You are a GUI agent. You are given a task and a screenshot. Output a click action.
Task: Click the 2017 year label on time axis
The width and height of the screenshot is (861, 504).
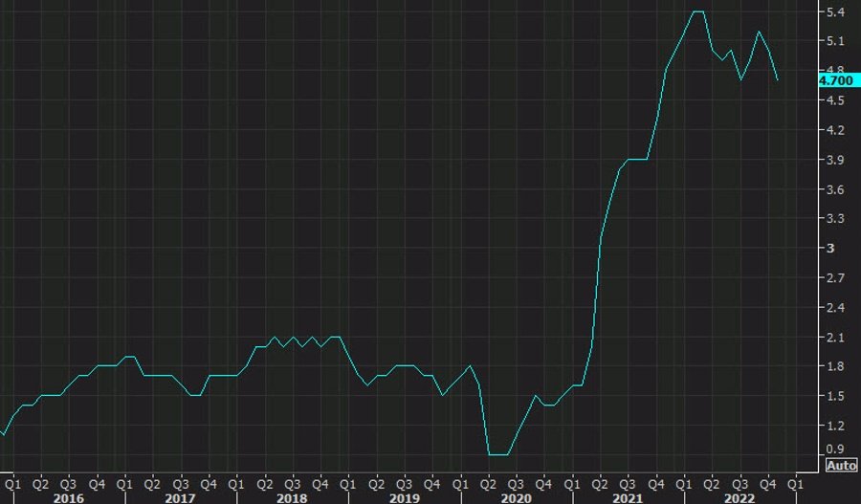click(180, 498)
